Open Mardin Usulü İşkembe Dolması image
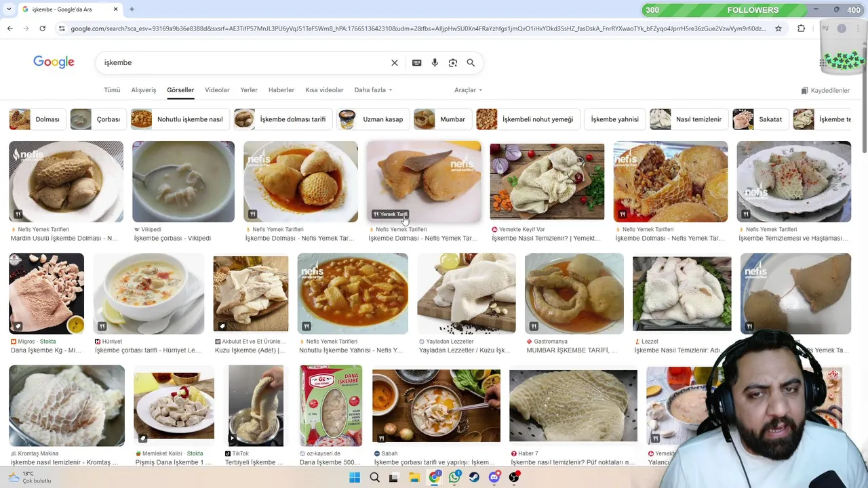Viewport: 868px width, 488px height. point(66,182)
